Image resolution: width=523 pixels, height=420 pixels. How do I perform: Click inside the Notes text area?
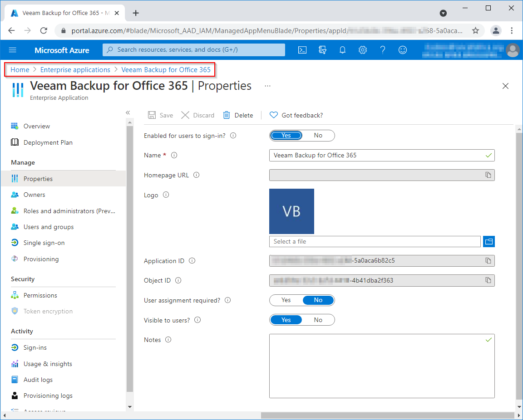[x=381, y=366]
